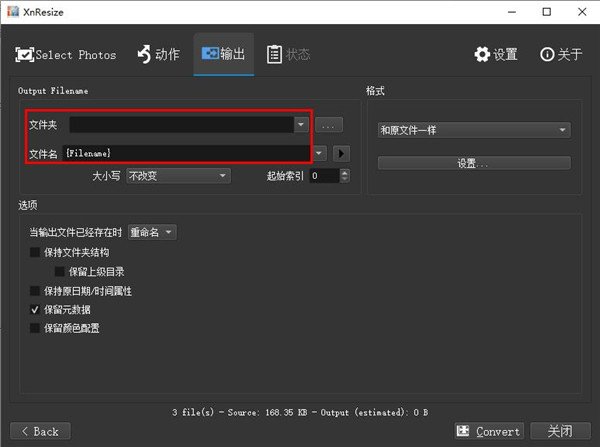Click the file count status text
This screenshot has height=447, width=600.
click(x=300, y=412)
